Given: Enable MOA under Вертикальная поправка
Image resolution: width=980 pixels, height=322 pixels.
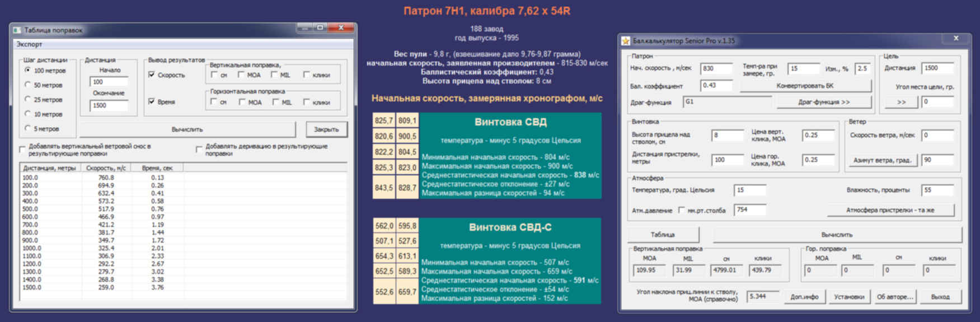Looking at the screenshot, I should [241, 75].
